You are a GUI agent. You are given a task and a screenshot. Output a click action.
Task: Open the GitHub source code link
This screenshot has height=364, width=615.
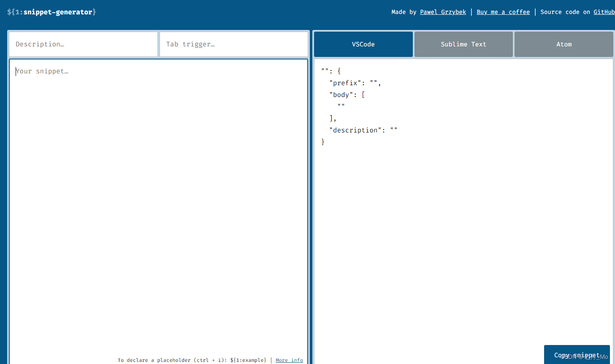coord(604,12)
